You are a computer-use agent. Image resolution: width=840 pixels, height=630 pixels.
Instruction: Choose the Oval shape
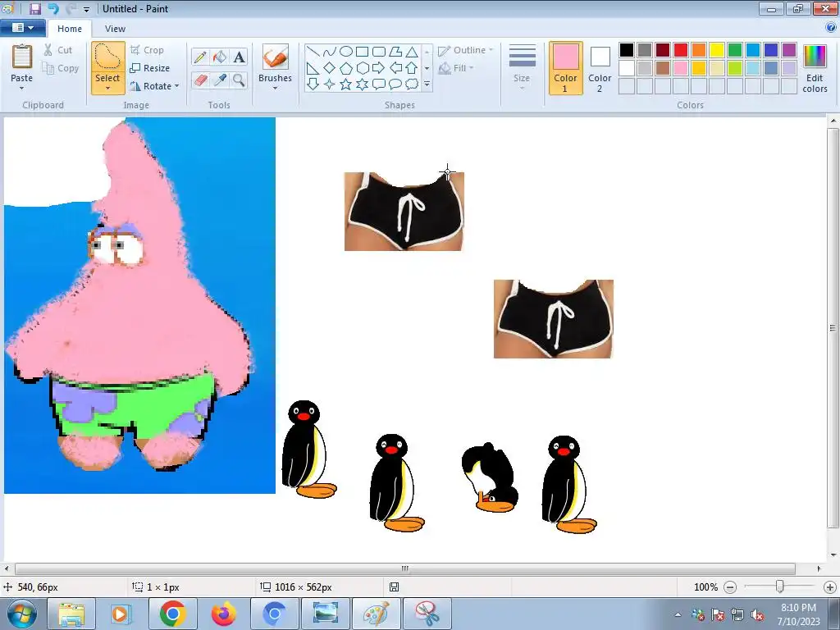tap(346, 52)
